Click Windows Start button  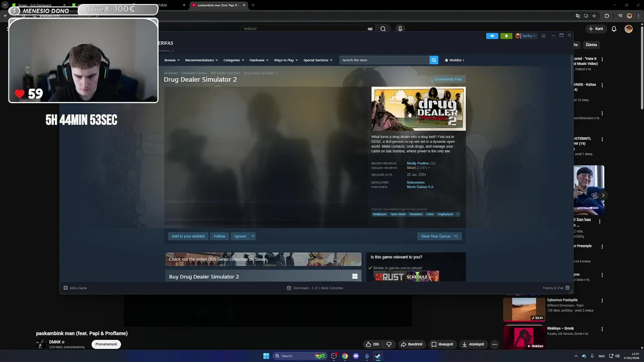[266, 356]
